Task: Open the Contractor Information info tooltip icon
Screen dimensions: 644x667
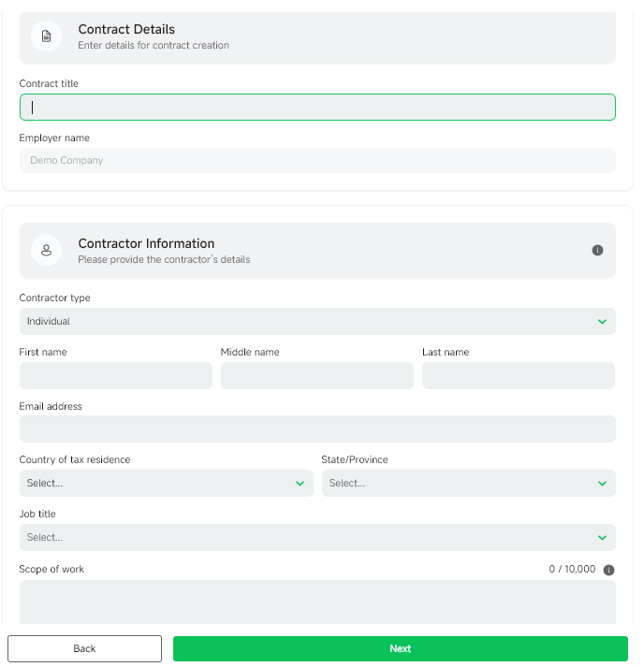Action: [x=597, y=250]
